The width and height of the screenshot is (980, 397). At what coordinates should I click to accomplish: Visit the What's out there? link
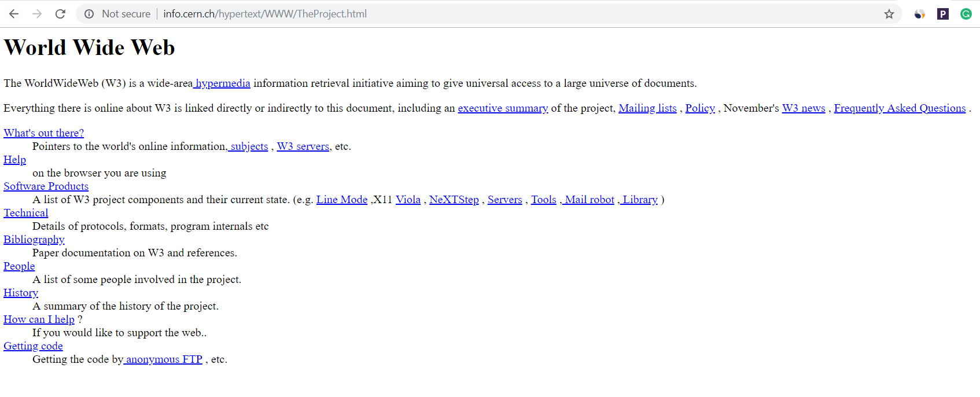tap(43, 133)
